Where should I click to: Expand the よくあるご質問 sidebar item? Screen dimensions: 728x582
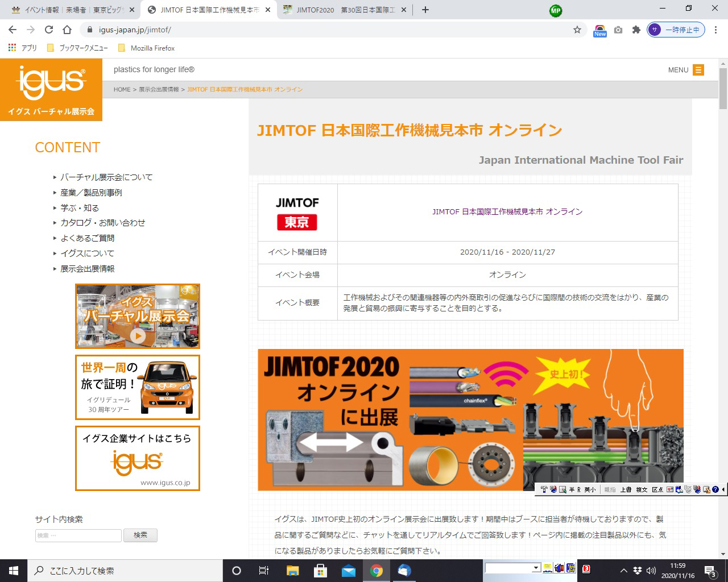click(x=87, y=238)
